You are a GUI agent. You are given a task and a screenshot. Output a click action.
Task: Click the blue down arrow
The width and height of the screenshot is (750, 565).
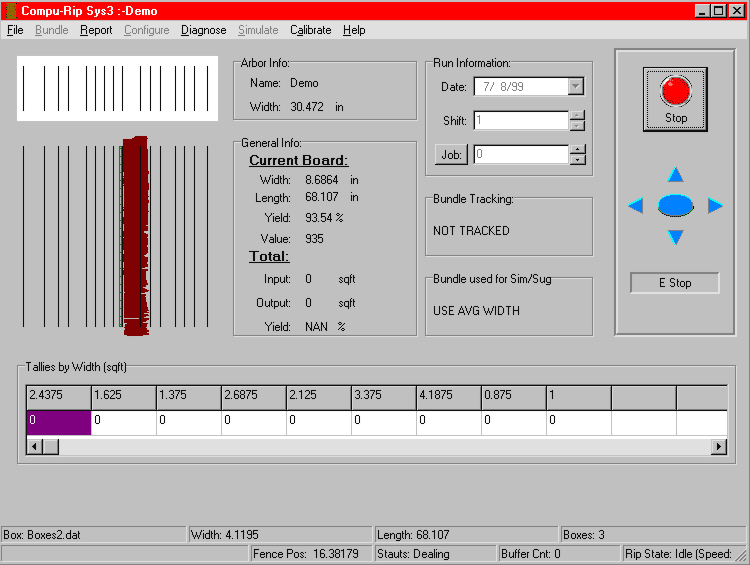[x=675, y=237]
